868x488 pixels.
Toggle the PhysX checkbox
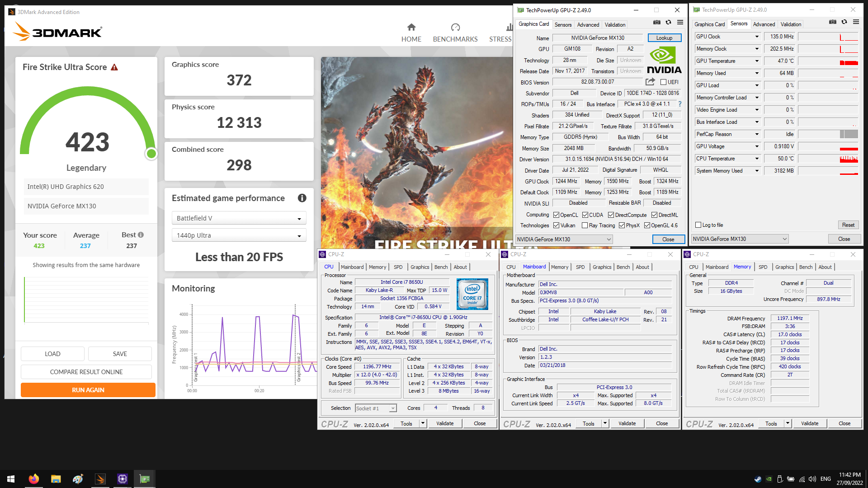click(x=622, y=225)
